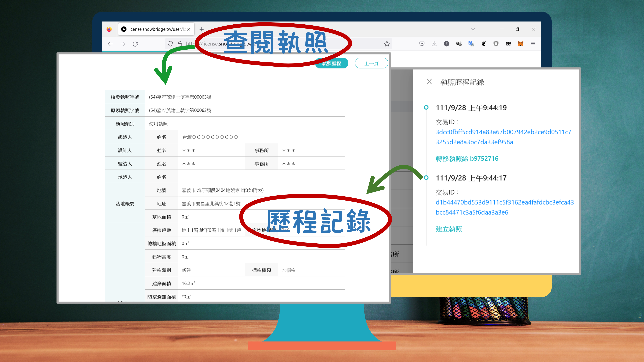
Task: Click the tracking protection shield icon
Action: 170,44
